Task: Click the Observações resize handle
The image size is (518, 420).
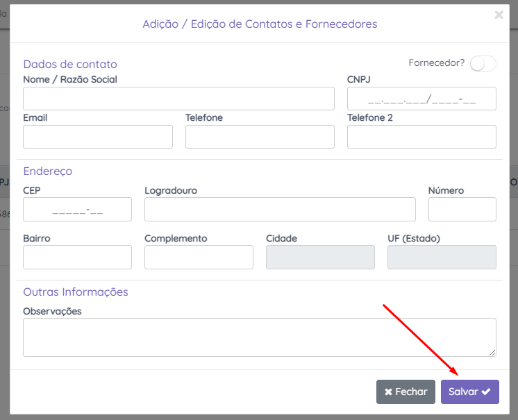Action: (492, 353)
